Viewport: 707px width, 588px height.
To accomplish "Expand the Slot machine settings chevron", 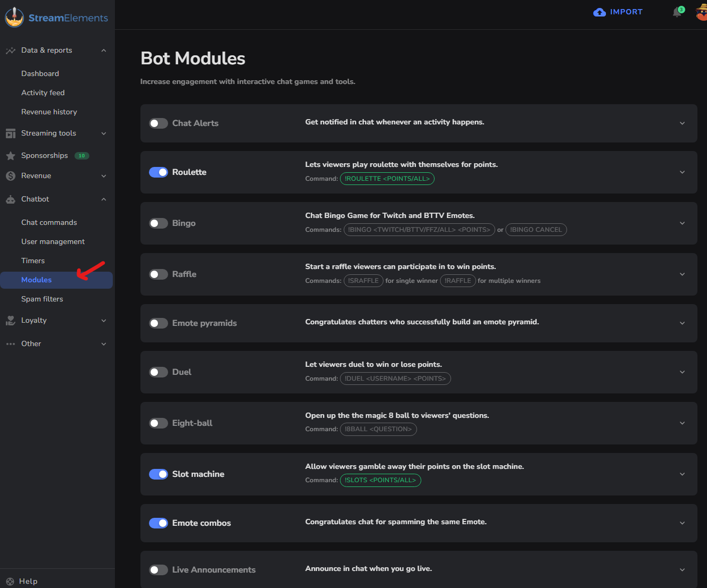I will [682, 474].
